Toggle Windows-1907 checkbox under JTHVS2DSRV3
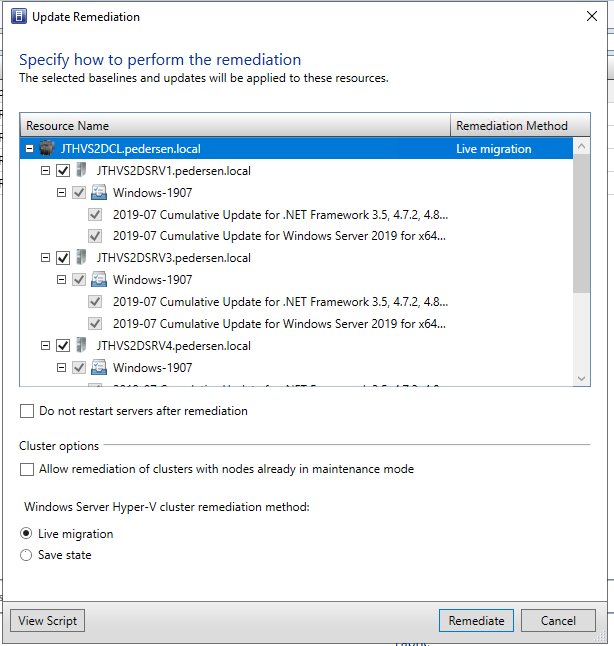Viewport: 614px width, 646px height. (x=79, y=280)
